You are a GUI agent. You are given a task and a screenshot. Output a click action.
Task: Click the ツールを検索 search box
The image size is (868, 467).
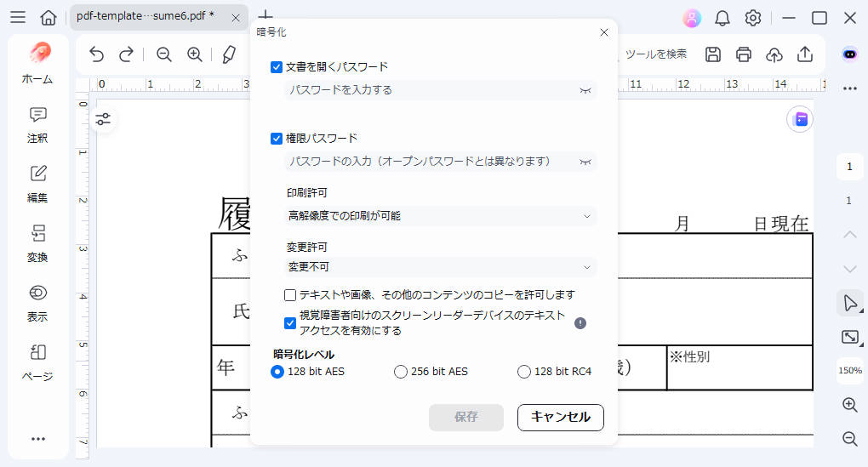point(655,54)
